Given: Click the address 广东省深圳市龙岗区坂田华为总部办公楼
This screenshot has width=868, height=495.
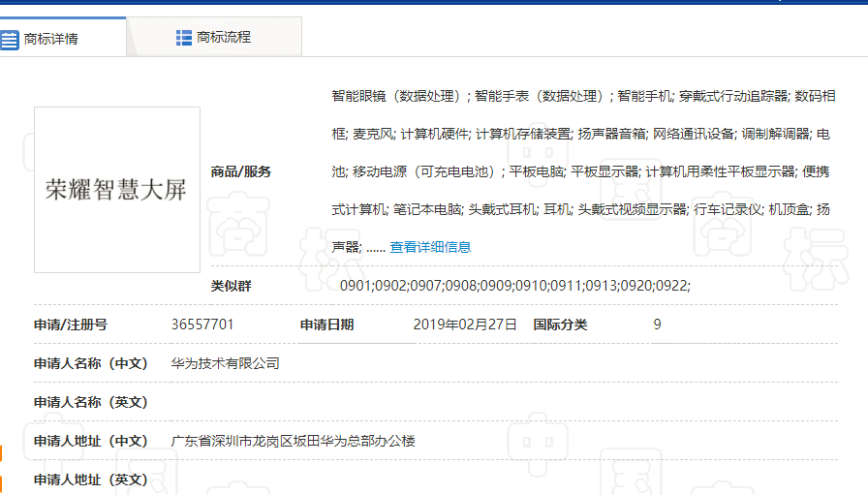Looking at the screenshot, I should (x=293, y=441).
